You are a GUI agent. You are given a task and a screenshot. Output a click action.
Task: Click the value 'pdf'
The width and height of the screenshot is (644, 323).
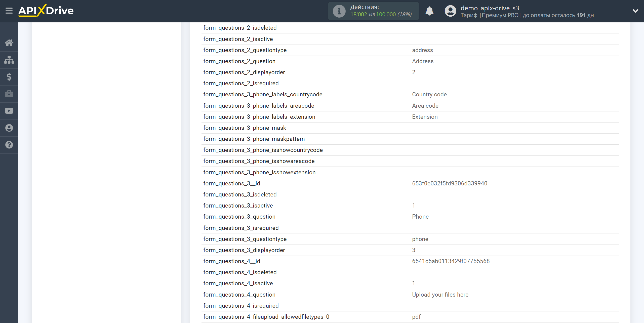click(416, 317)
